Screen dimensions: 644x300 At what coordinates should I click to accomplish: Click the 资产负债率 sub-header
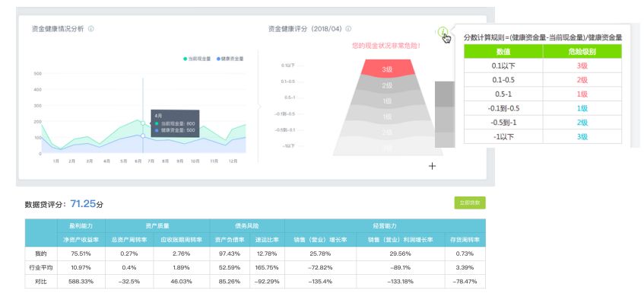tap(230, 240)
